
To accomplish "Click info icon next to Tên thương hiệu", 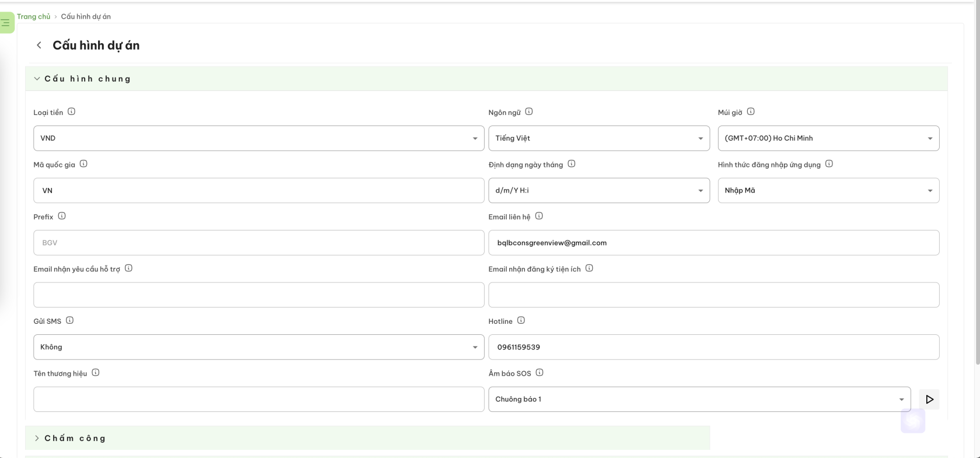I will (96, 373).
